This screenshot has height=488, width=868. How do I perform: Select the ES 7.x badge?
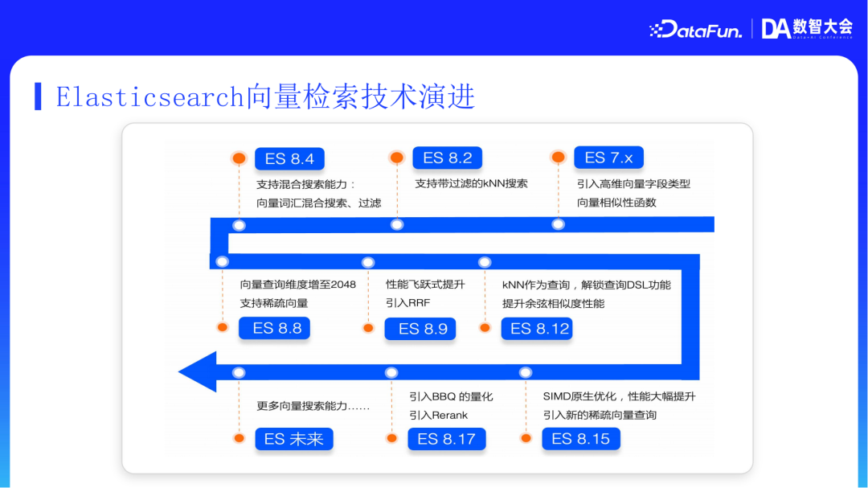(x=608, y=157)
